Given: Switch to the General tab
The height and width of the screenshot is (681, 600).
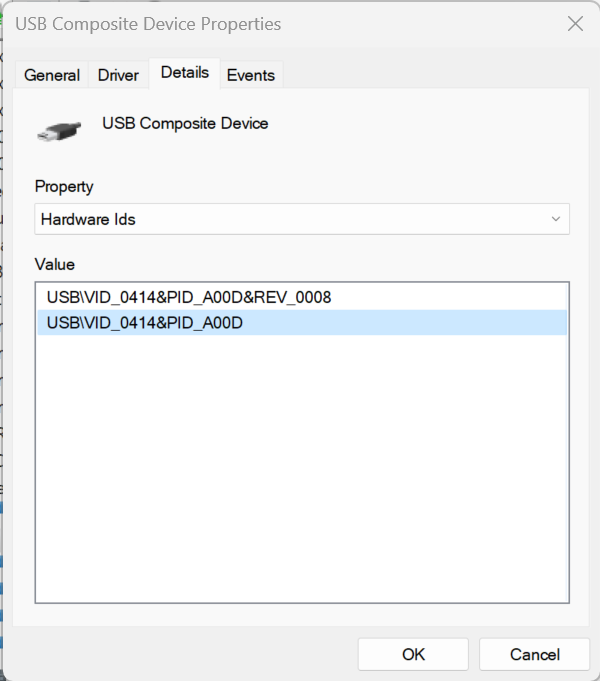Looking at the screenshot, I should tap(52, 75).
